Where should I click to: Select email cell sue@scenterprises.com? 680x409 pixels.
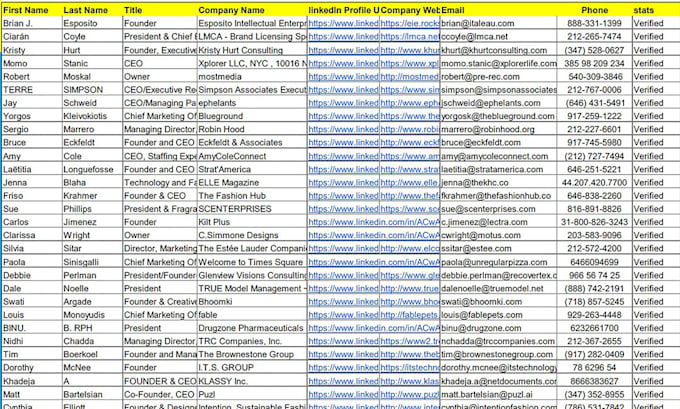(x=498, y=209)
